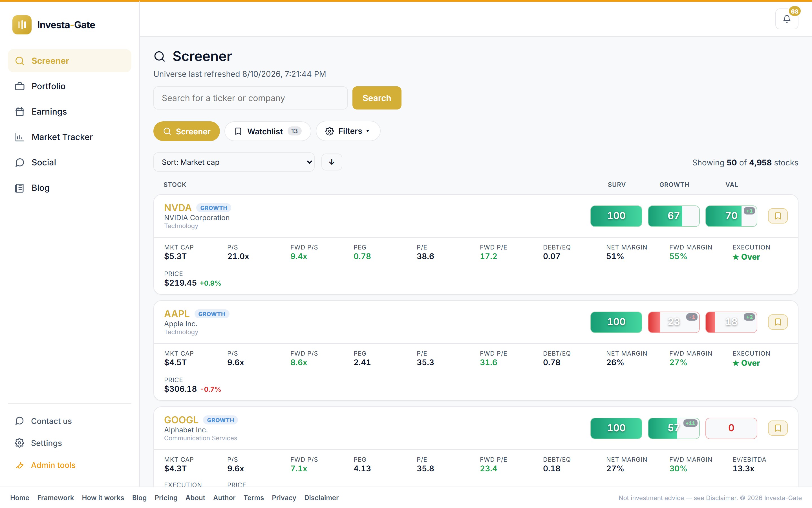
Task: Click GOOGL valuation score 0 box
Action: (x=731, y=428)
